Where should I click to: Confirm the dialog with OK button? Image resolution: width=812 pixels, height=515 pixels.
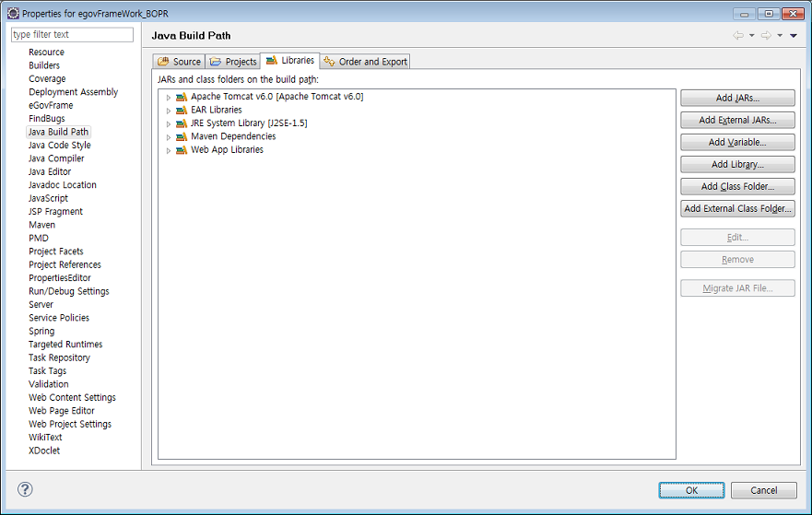[x=691, y=490]
